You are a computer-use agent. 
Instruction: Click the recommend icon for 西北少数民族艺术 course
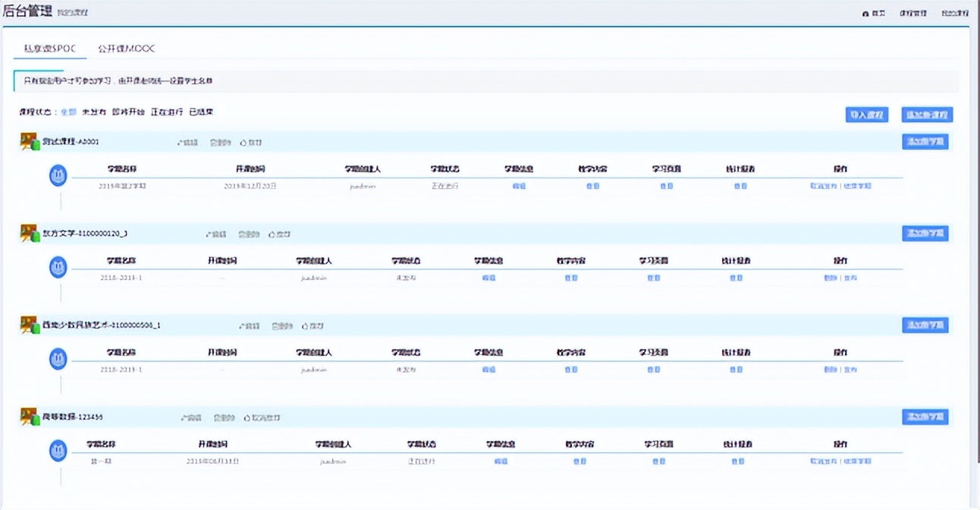[313, 326]
